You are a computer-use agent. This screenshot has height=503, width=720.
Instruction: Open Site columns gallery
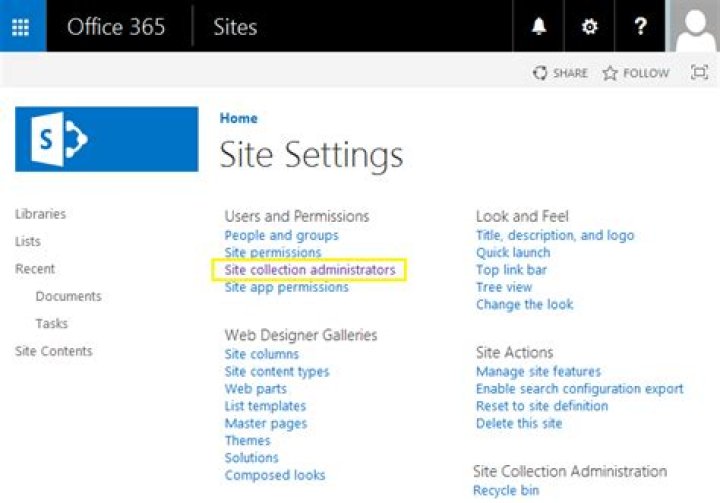tap(262, 354)
